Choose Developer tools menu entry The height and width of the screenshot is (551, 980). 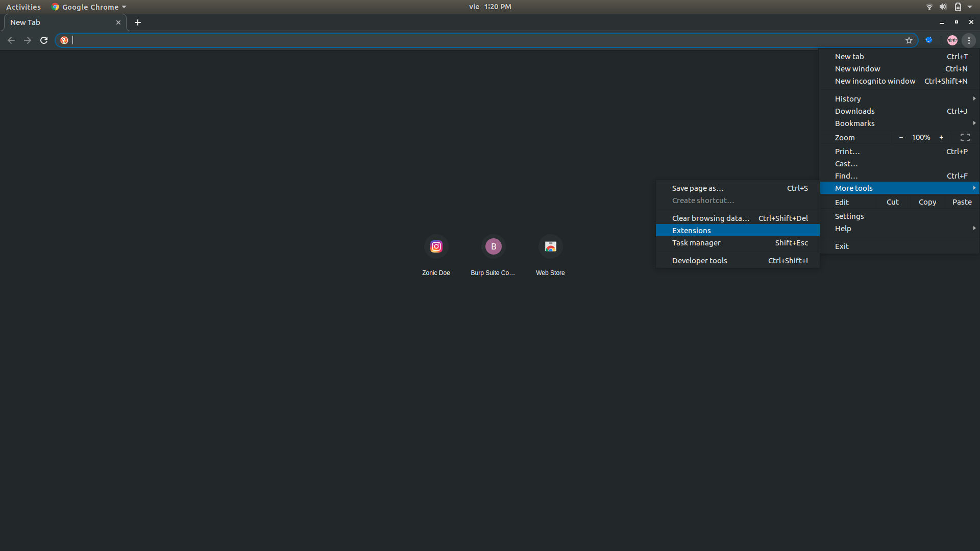pyautogui.click(x=699, y=261)
